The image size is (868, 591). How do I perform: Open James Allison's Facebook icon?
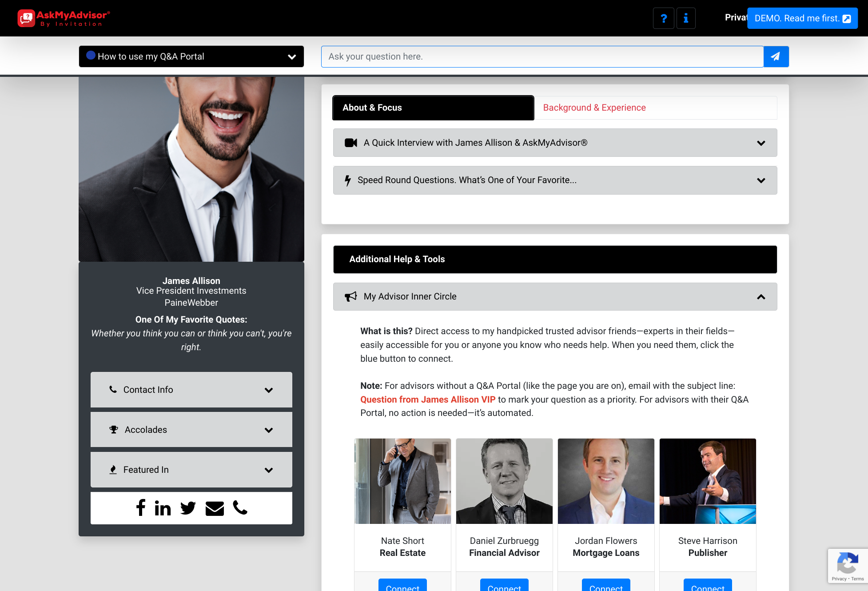pos(141,507)
